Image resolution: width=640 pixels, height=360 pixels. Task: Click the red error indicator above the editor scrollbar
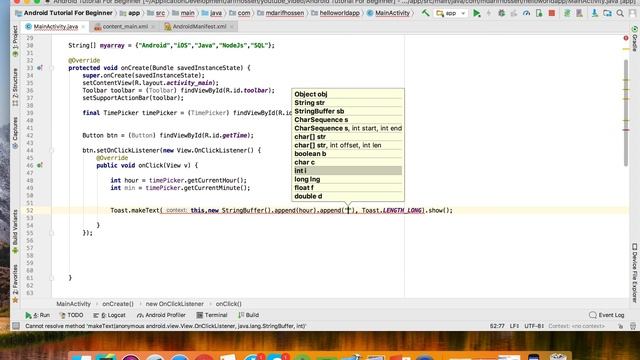(x=626, y=38)
